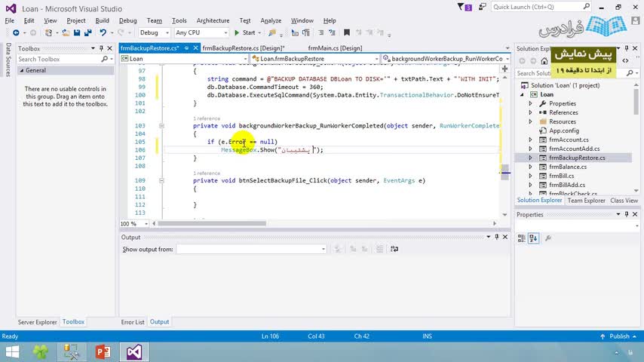Screen dimensions: 644x362
Task: Click the Toolbox search magnifier icon
Action: tap(104, 59)
